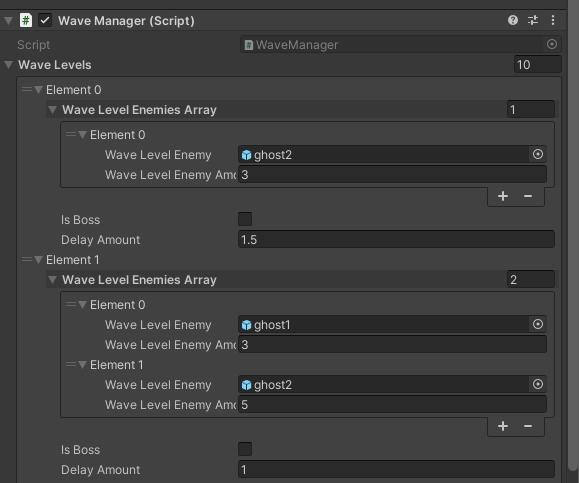
Task: Open the Wave Manager preset settings icon
Action: pyautogui.click(x=533, y=20)
